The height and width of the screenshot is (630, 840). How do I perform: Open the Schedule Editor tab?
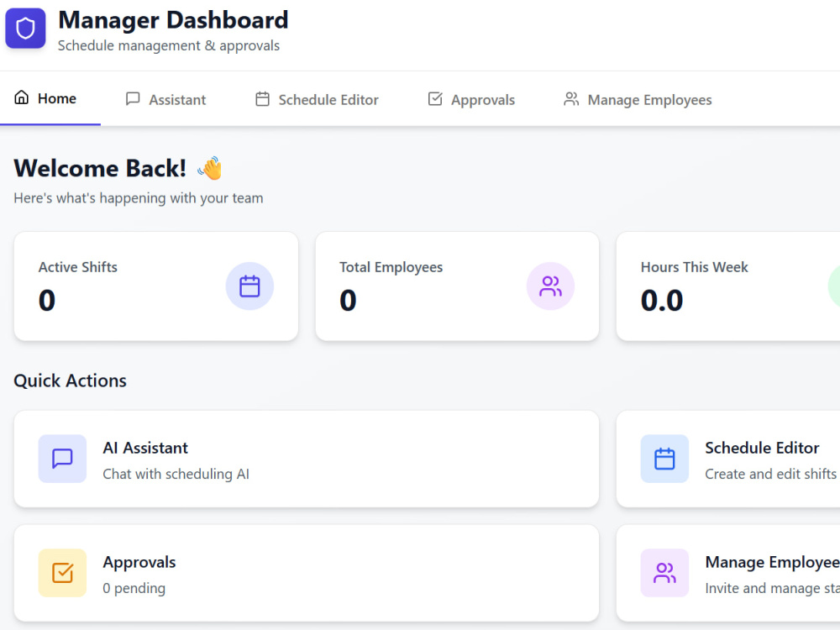click(317, 100)
